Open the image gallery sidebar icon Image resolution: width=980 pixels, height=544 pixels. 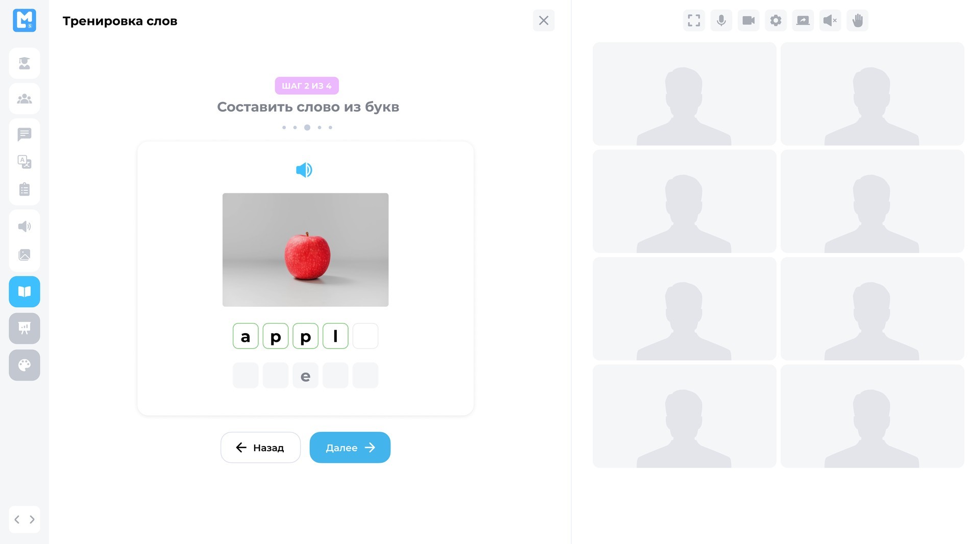[x=24, y=255]
